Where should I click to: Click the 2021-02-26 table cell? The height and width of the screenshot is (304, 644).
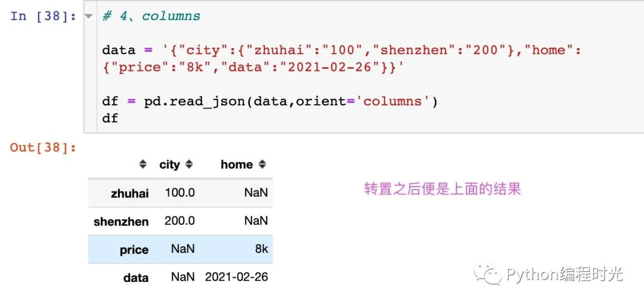click(236, 277)
